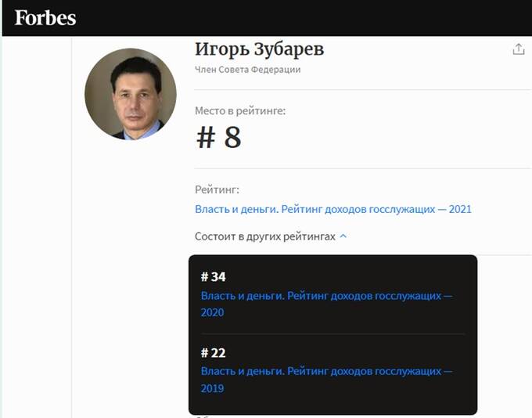Click the large # 8 ranking number
The width and height of the screenshot is (532, 418).
[219, 138]
